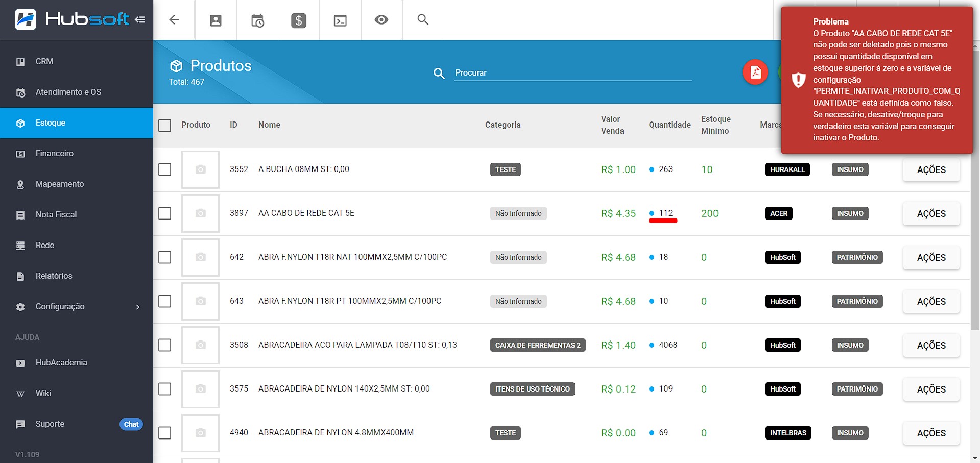Viewport: 980px width, 463px height.
Task: Open AÇÕES dropdown for product 3575
Action: coord(931,389)
